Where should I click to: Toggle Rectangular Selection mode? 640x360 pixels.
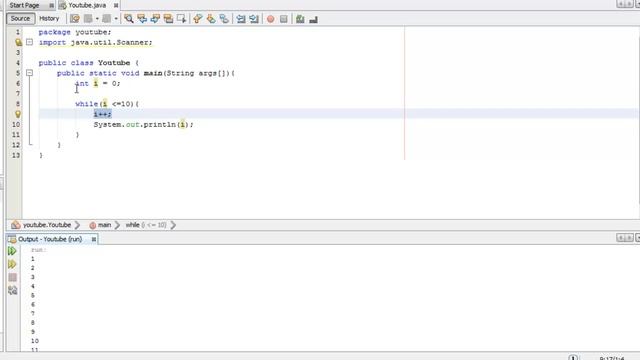[x=182, y=19]
